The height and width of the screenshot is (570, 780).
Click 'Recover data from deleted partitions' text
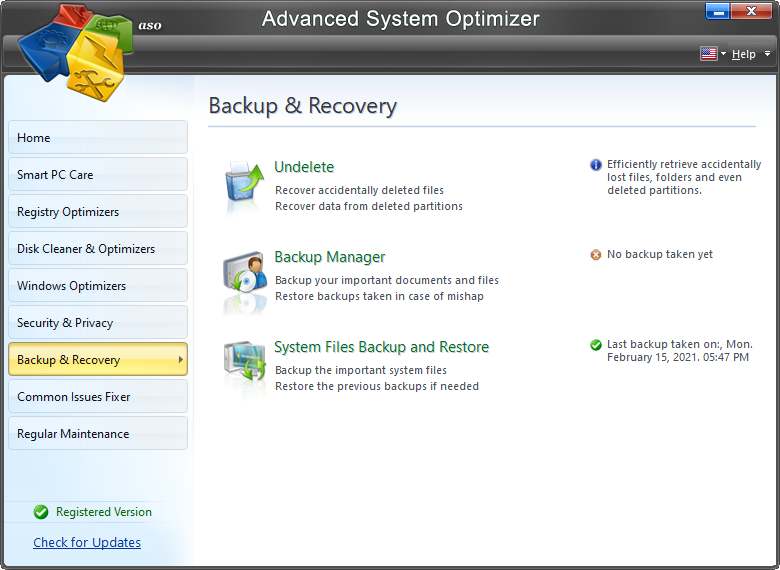tap(369, 206)
